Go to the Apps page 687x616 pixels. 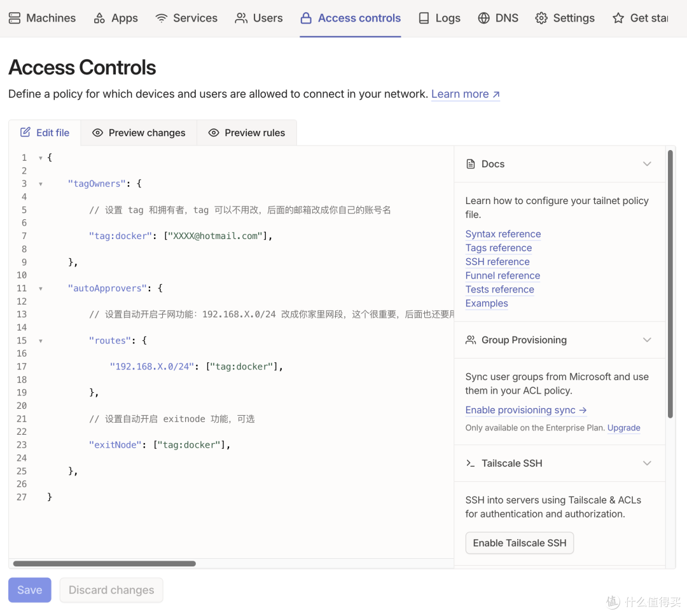[116, 18]
